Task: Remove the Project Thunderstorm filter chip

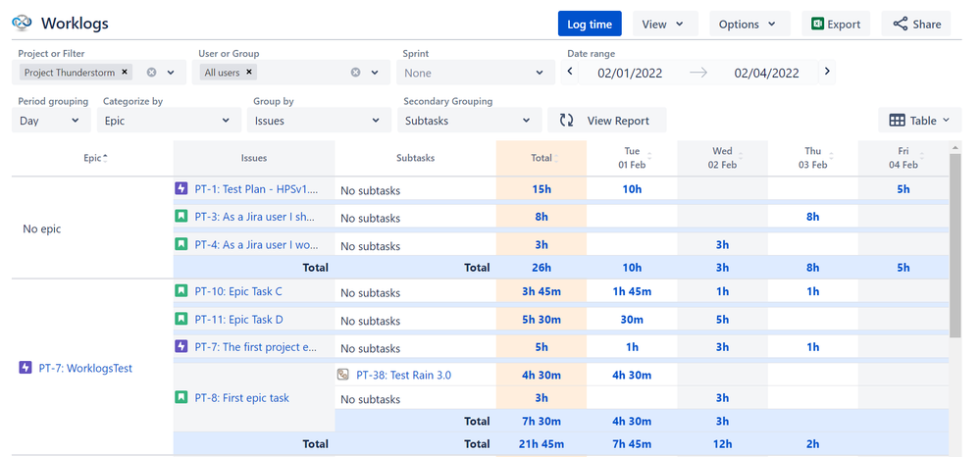Action: coord(126,73)
